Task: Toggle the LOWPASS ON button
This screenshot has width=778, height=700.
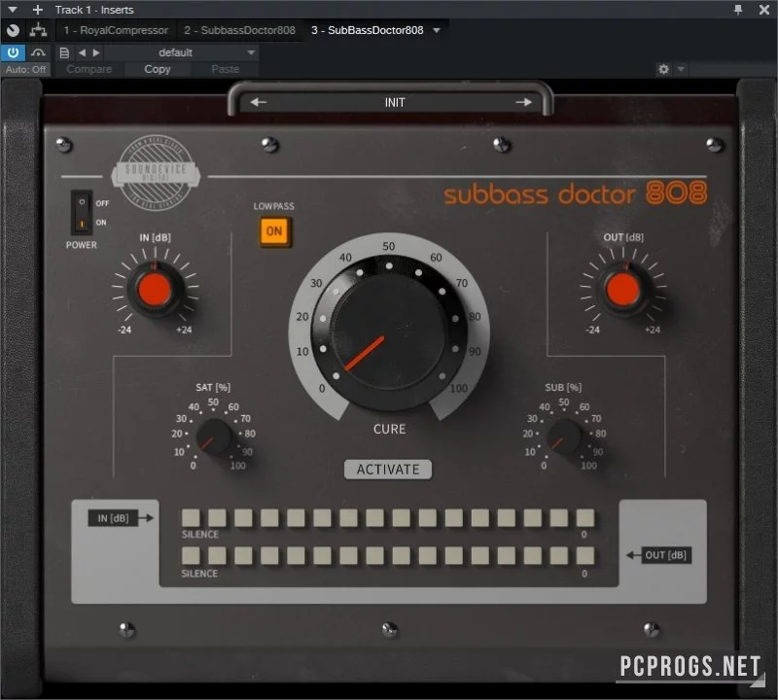Action: click(x=274, y=231)
